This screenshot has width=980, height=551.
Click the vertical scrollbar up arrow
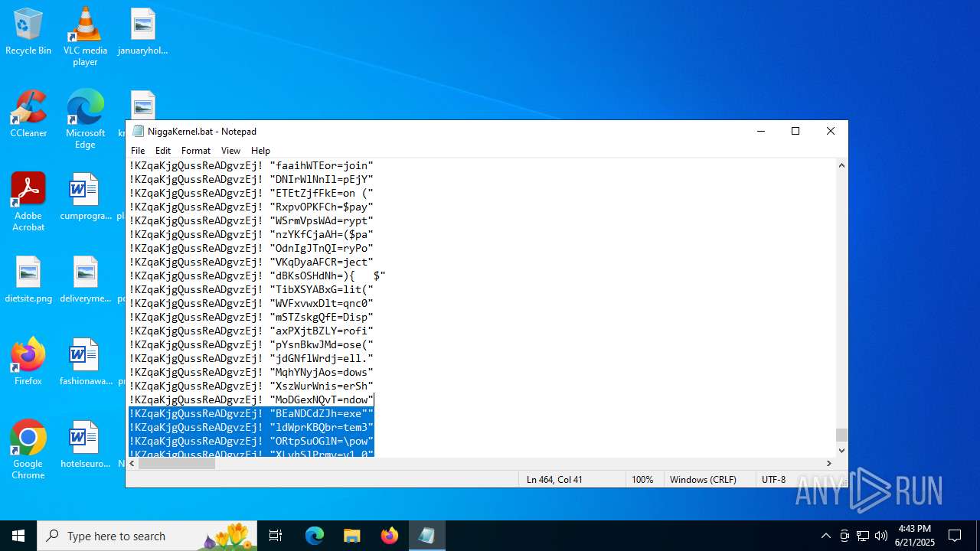click(x=841, y=165)
